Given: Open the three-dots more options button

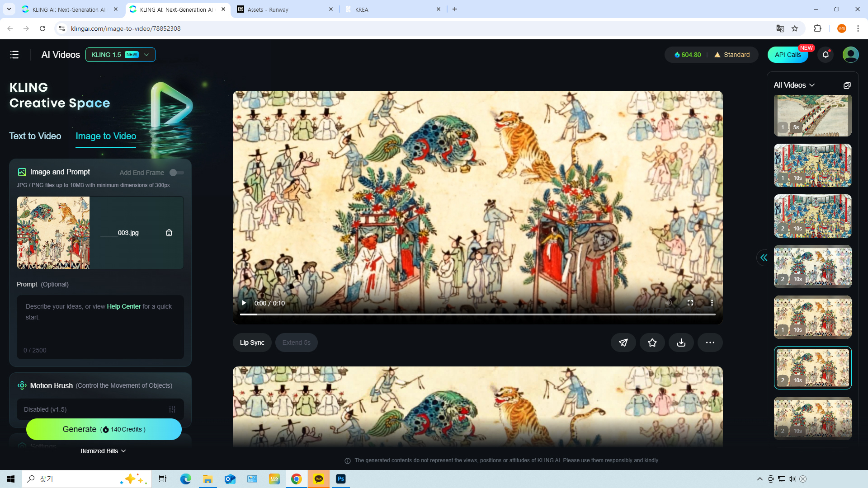Looking at the screenshot, I should pyautogui.click(x=710, y=343).
